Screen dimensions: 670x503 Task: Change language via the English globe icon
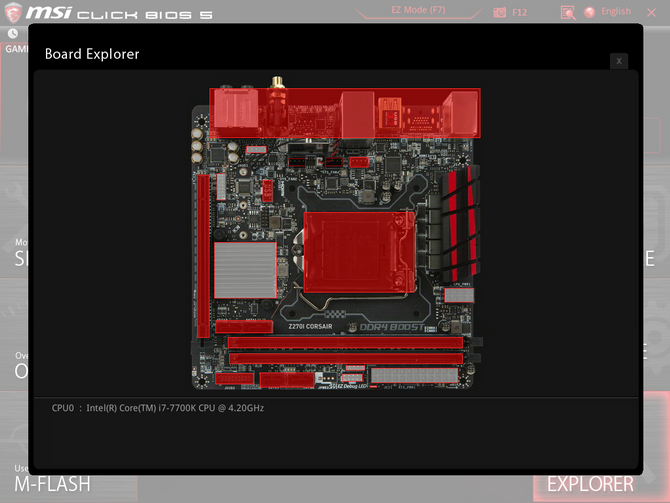590,12
